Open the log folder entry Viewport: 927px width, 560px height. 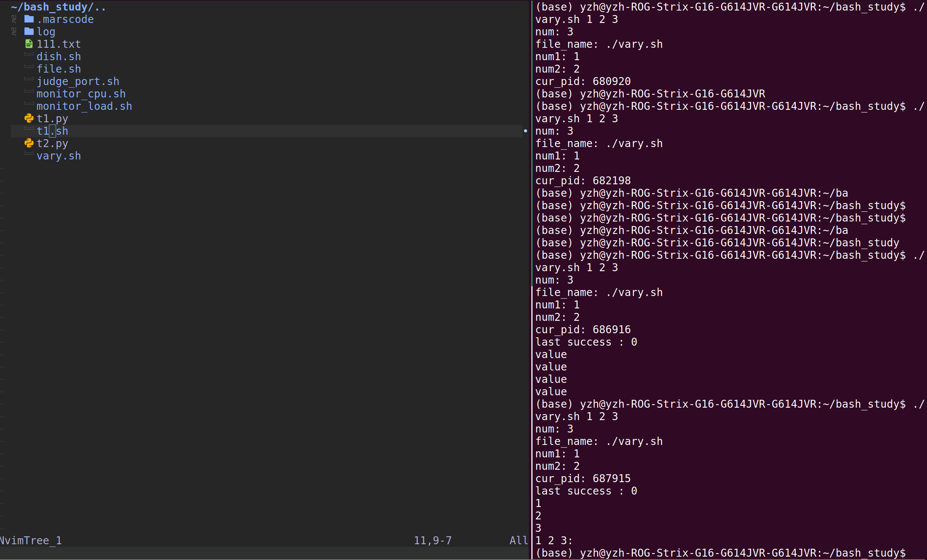point(46,32)
